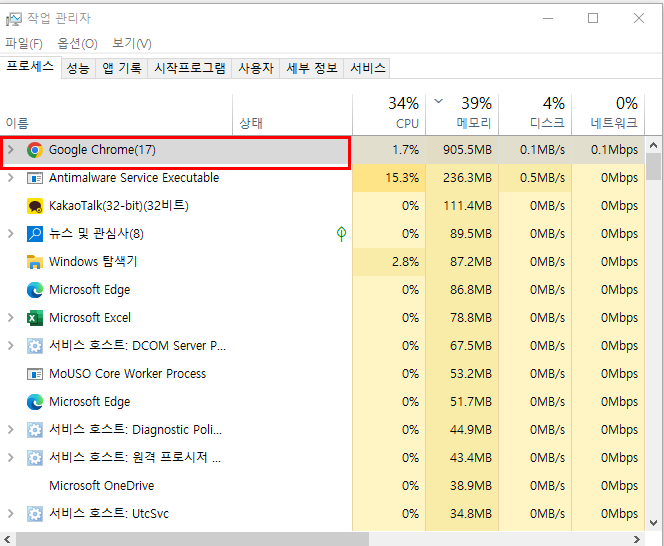Click the Diagnostic Policy service host gear icon
Screen dimensions: 664x546
[35, 430]
